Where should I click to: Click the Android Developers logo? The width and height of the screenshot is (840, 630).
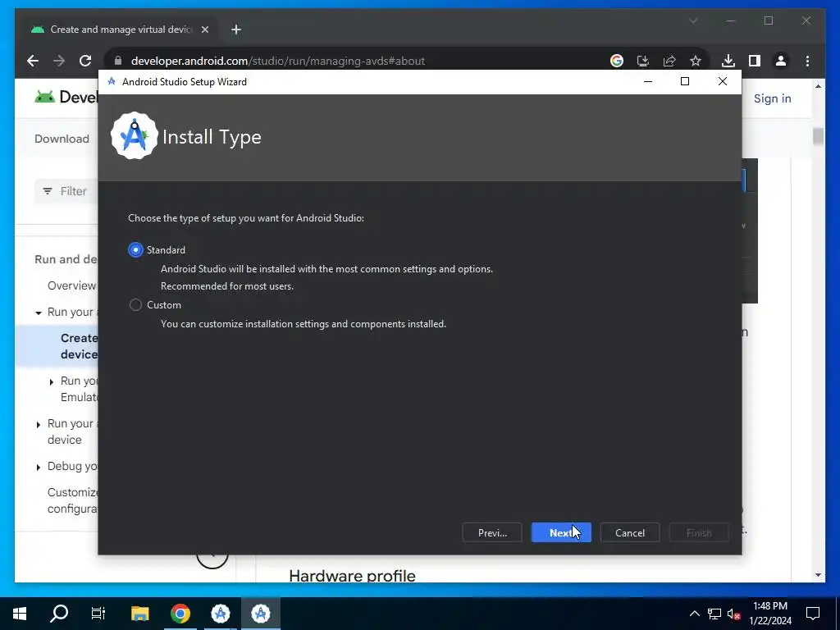[x=66, y=97]
